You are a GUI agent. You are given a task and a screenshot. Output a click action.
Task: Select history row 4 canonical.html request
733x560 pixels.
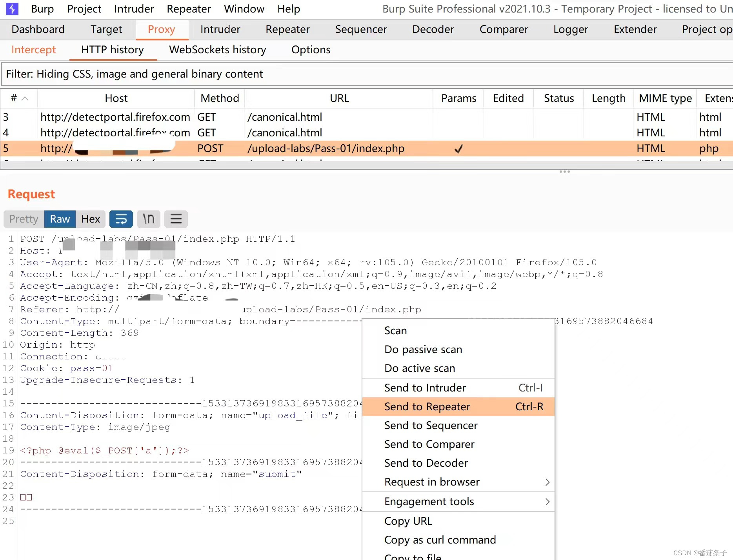click(x=366, y=132)
